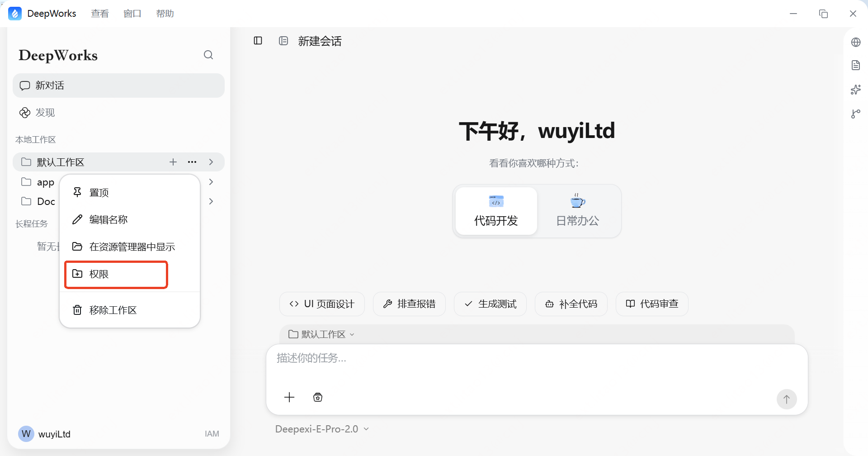
Task: Open the sidebar search magnifier icon
Action: click(x=208, y=55)
